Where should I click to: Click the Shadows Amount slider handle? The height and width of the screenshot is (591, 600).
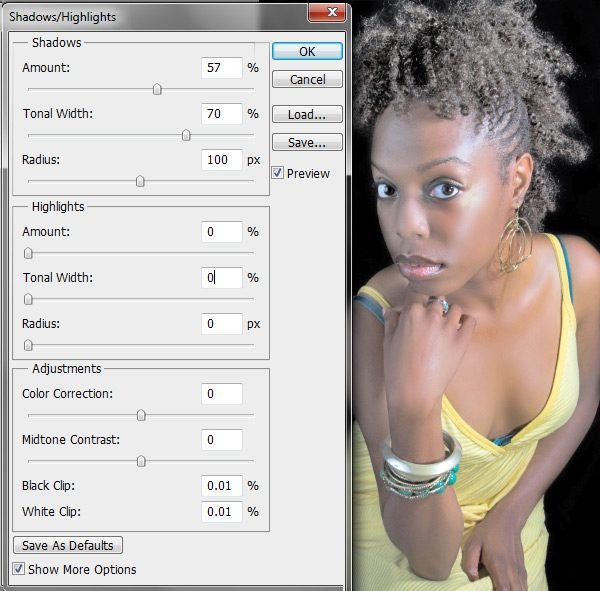157,89
